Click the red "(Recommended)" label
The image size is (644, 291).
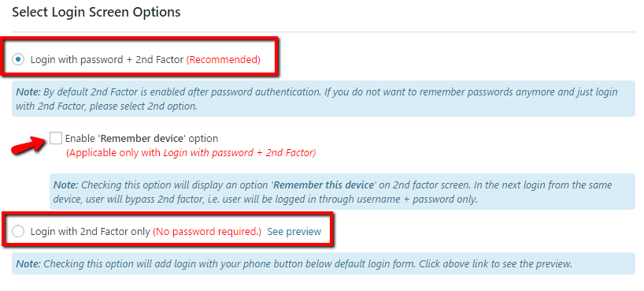(224, 60)
